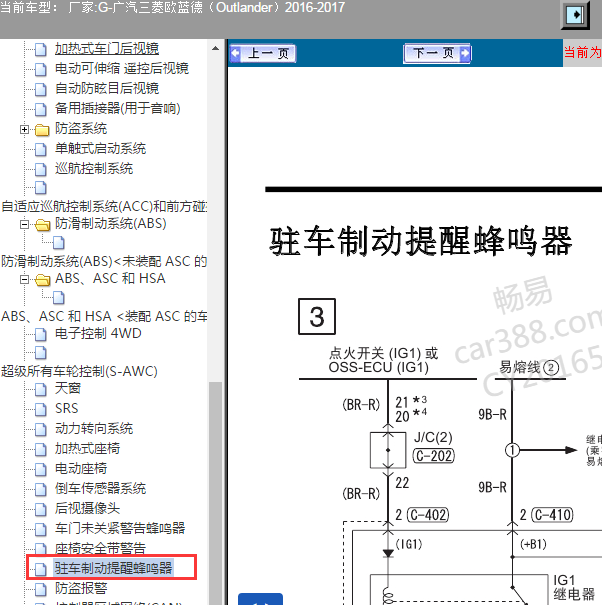Click page icon above 自适应巡航控制系统(ACC)

(41, 188)
